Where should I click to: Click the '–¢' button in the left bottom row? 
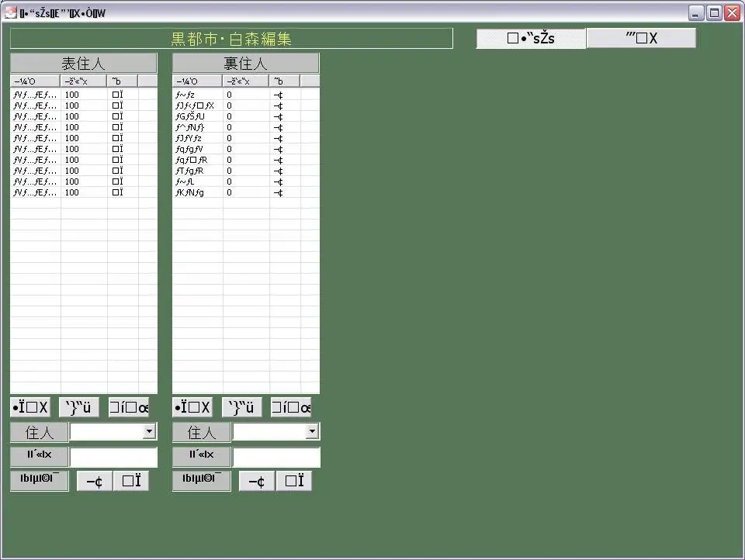(x=95, y=481)
